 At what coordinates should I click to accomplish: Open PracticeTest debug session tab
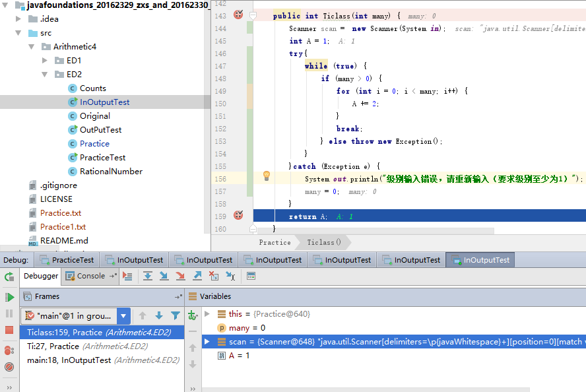click(x=67, y=260)
